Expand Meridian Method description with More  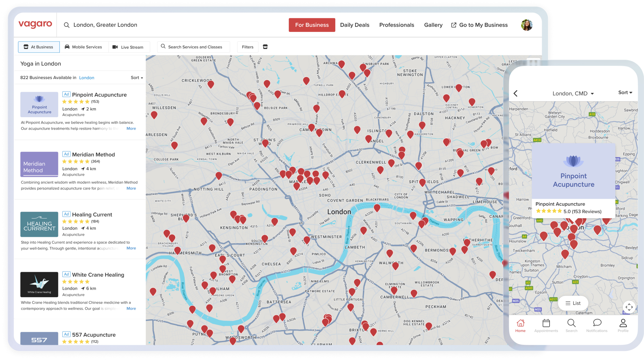(x=131, y=188)
